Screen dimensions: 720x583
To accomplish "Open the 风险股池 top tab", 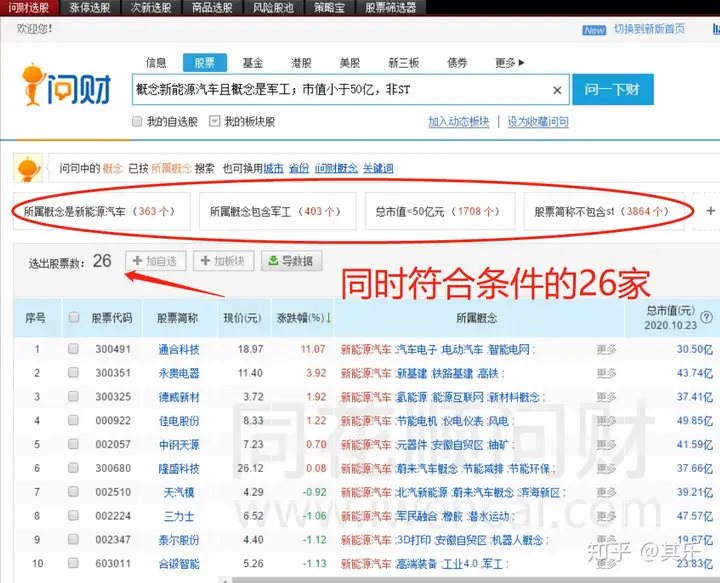I will coord(273,7).
